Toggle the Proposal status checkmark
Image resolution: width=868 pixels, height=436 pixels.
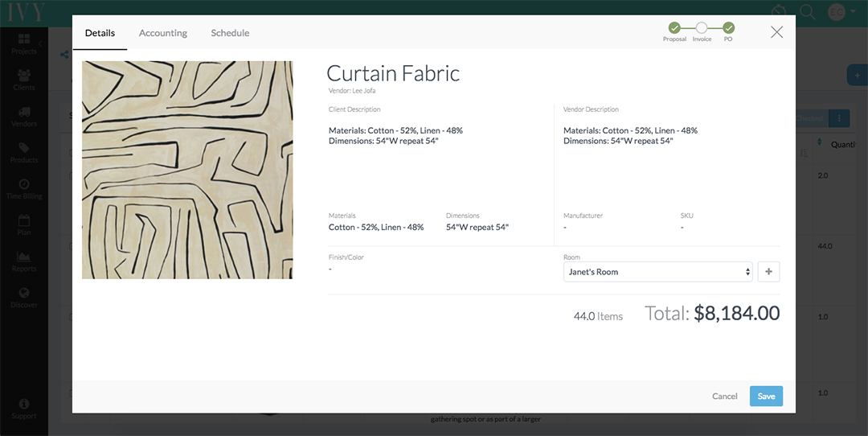(674, 27)
